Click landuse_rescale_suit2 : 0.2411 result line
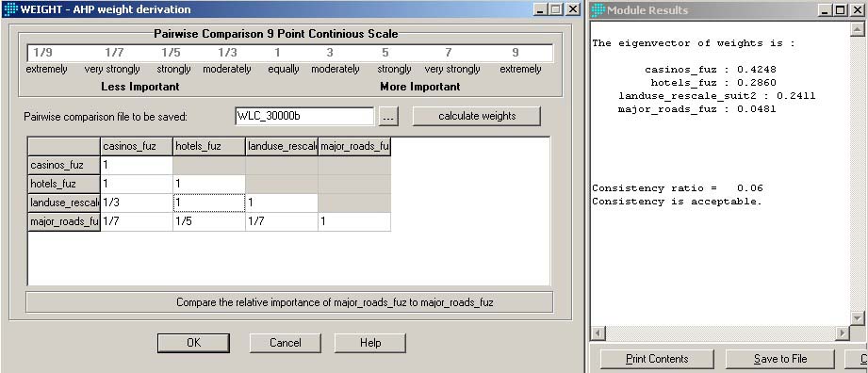This screenshot has width=868, height=373. pyautogui.click(x=717, y=96)
